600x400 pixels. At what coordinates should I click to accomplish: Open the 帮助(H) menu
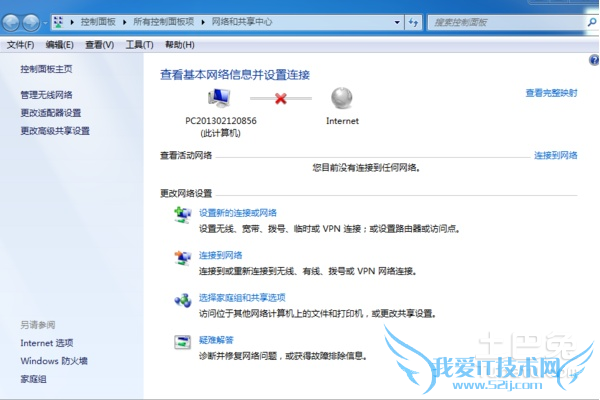click(180, 45)
